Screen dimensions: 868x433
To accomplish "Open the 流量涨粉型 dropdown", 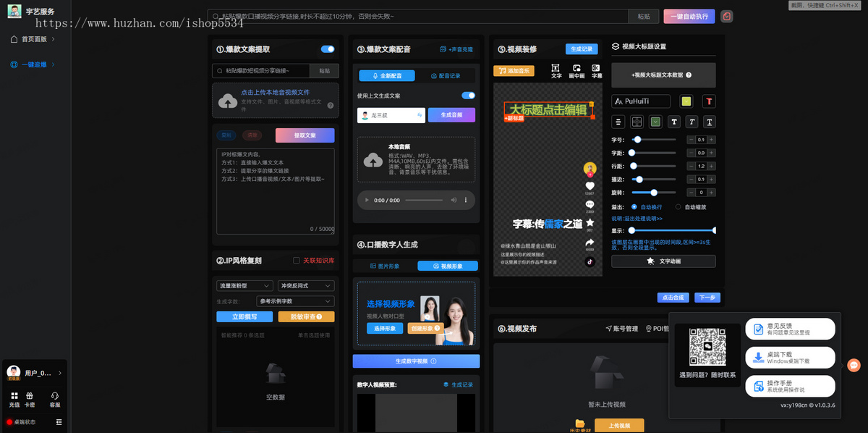I will coord(244,286).
